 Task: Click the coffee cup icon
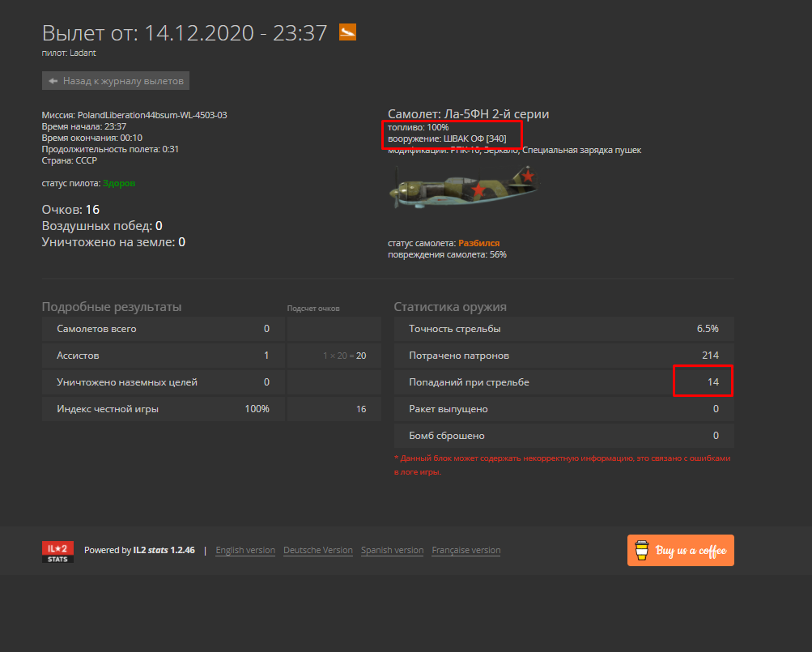tap(642, 551)
